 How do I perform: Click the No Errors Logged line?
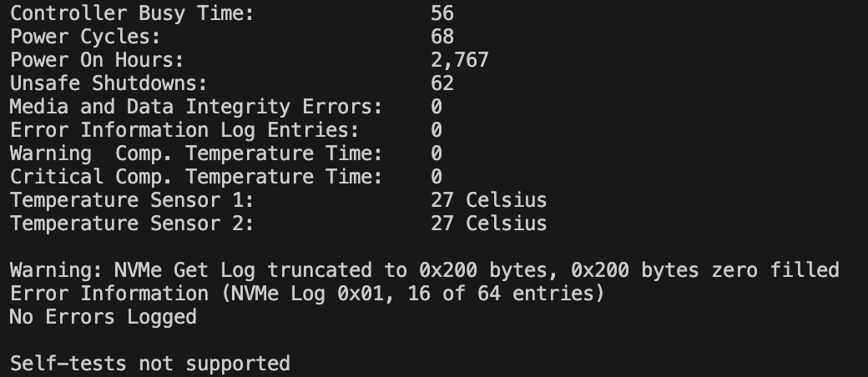click(103, 317)
